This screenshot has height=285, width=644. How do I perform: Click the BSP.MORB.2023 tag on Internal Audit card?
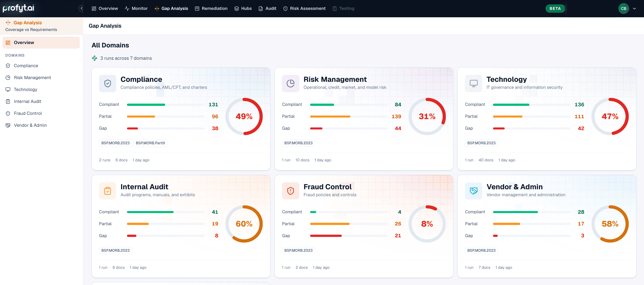115,251
